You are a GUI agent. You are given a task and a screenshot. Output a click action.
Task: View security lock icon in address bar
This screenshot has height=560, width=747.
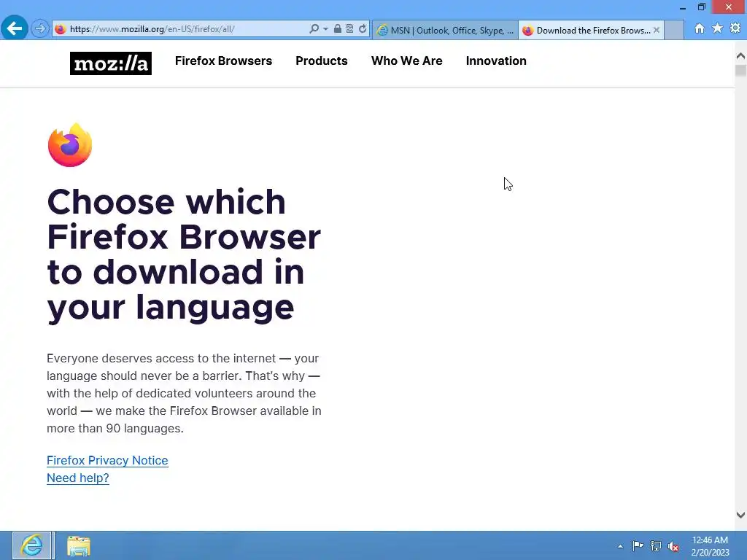point(337,29)
